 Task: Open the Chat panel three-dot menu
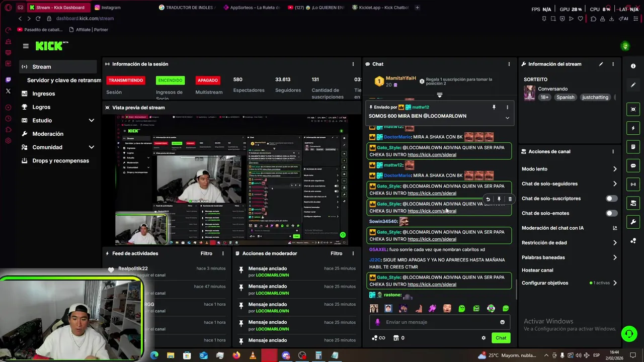pos(509,64)
